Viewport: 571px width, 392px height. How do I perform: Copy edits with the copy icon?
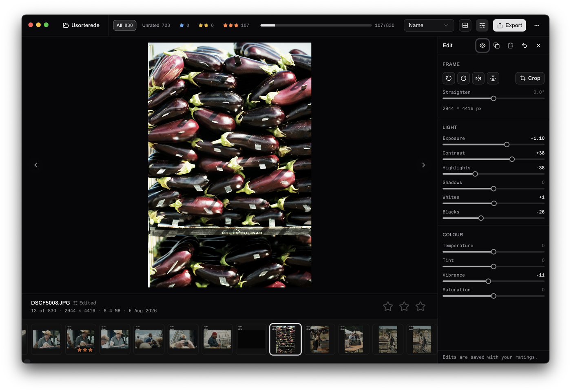496,46
